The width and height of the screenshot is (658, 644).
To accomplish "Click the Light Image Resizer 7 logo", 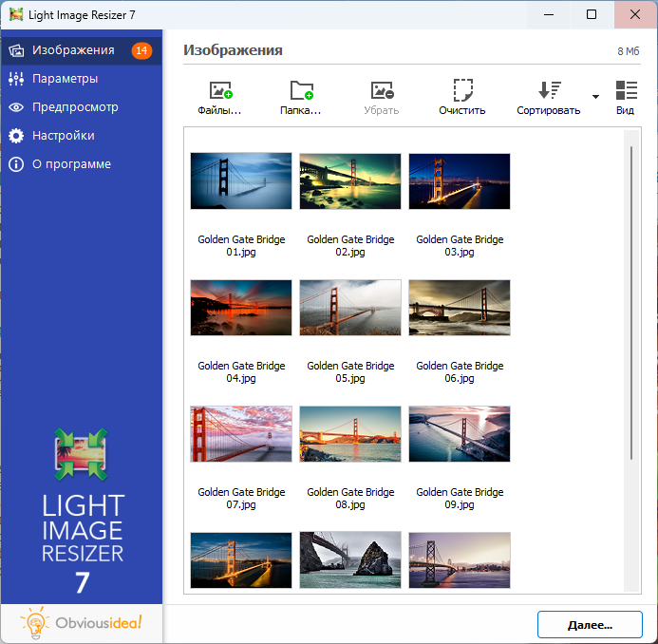I will [x=82, y=512].
